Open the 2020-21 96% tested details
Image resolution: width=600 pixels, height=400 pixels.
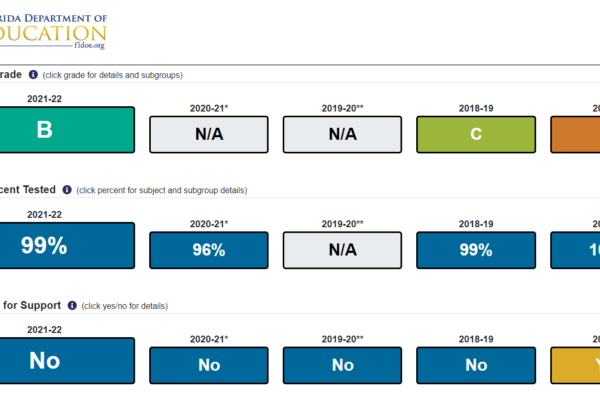209,250
